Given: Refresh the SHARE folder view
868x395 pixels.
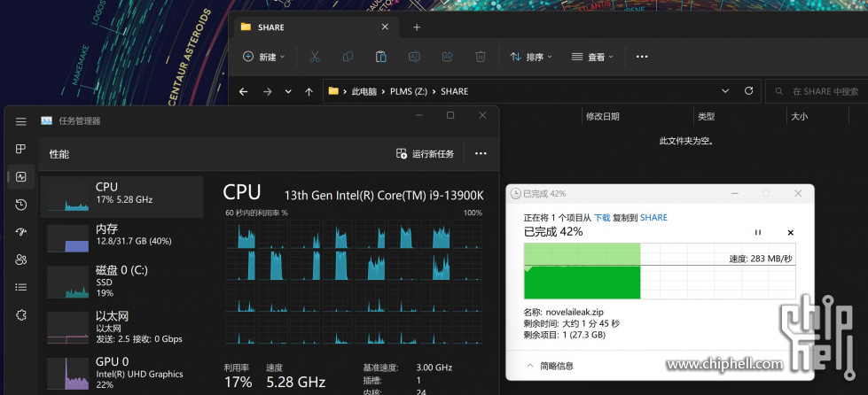Looking at the screenshot, I should [748, 91].
